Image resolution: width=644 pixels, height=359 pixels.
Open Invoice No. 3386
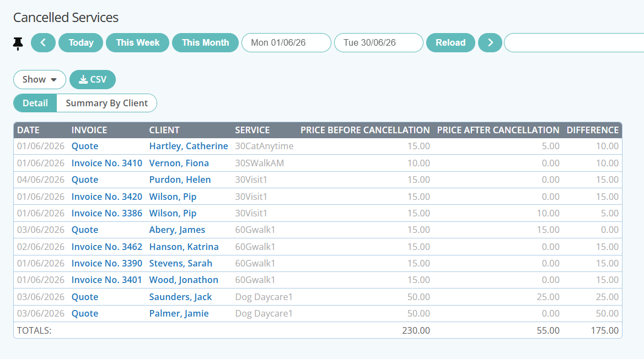coord(107,213)
